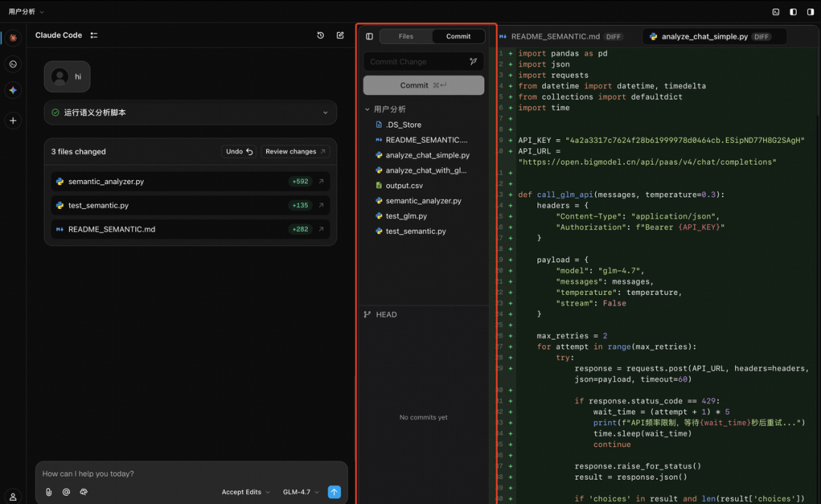Toggle the file panel sidebar icon

(x=369, y=36)
